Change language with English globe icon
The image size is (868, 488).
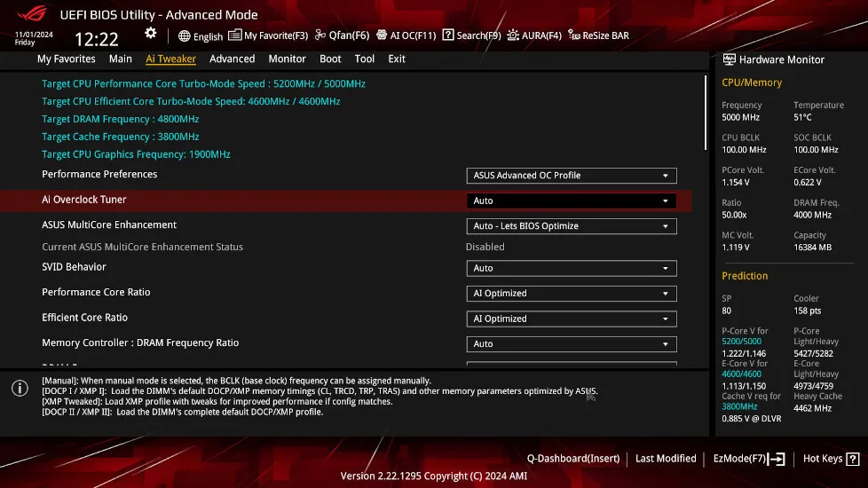[x=201, y=36]
